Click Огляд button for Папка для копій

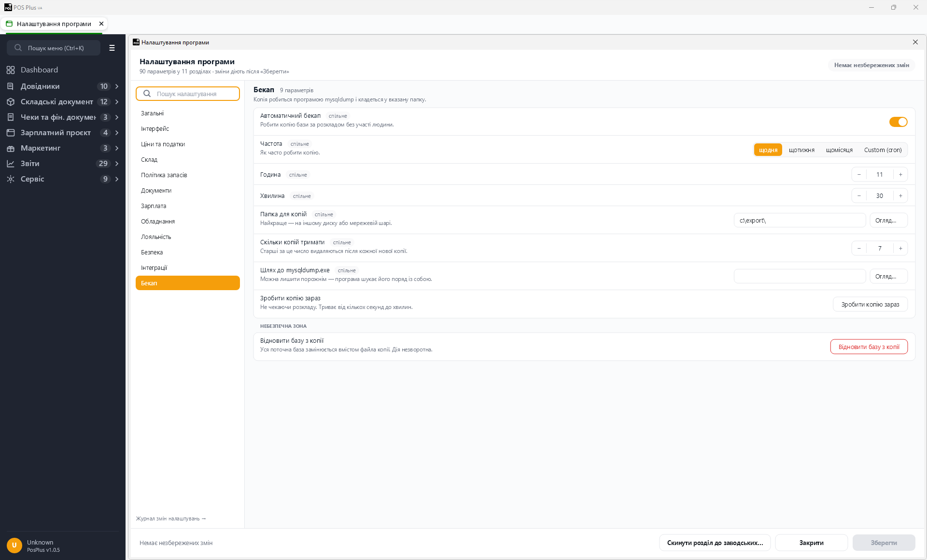[x=888, y=221]
